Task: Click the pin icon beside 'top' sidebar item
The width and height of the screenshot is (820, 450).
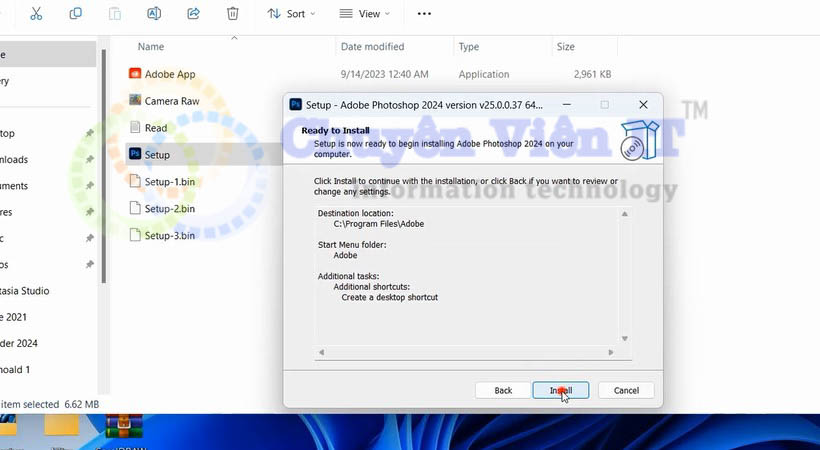Action: [x=89, y=133]
